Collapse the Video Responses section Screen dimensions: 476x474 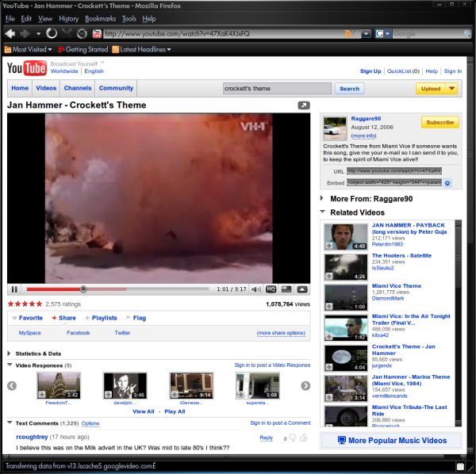tap(10, 365)
